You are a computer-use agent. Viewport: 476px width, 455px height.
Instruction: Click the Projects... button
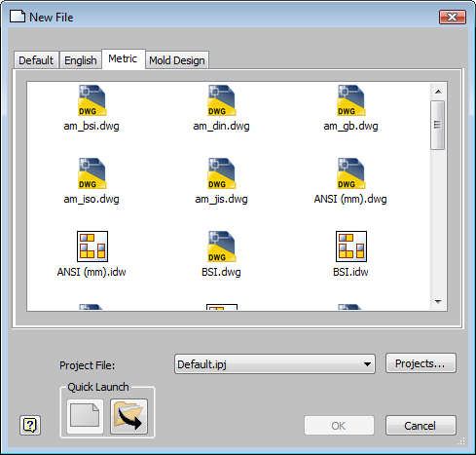pyautogui.click(x=421, y=363)
